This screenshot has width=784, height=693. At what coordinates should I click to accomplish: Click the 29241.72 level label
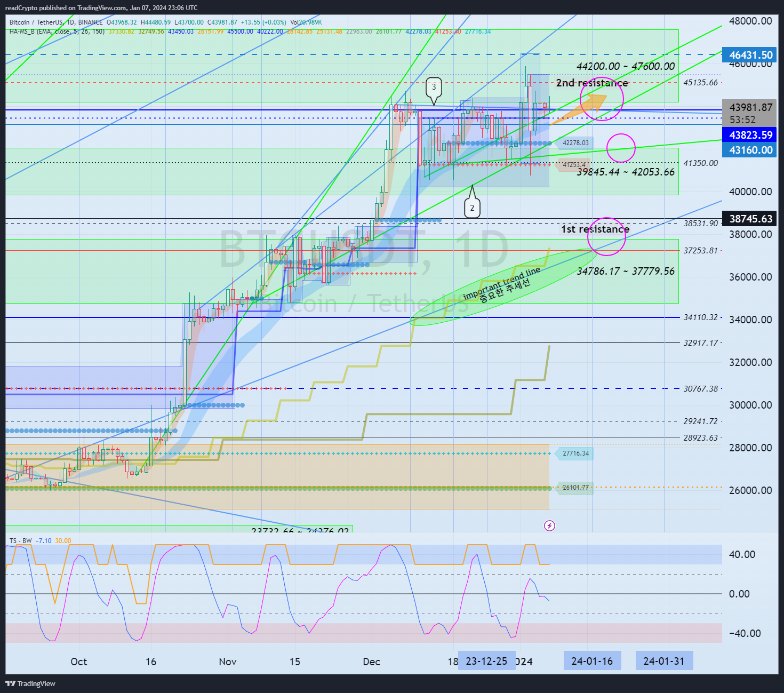(x=701, y=421)
